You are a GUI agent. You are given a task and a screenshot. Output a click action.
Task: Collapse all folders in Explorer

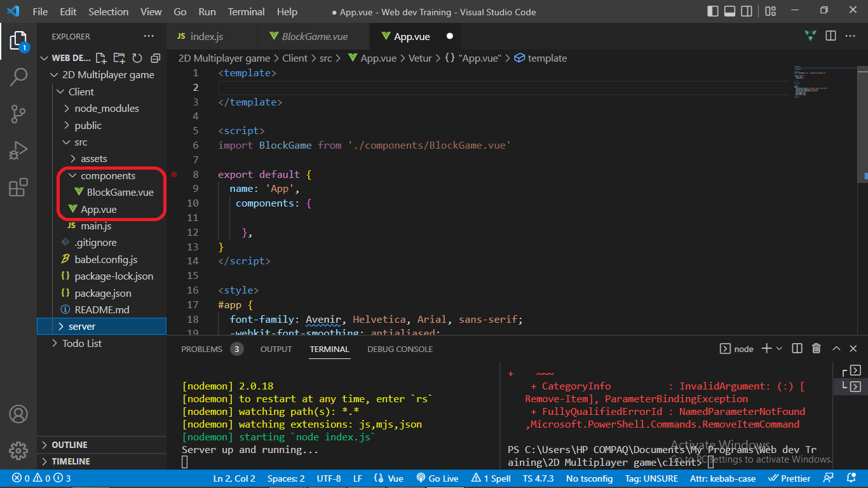(155, 58)
